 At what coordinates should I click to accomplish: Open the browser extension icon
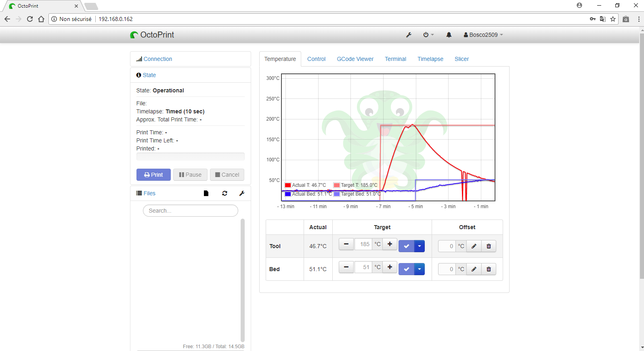pos(626,19)
